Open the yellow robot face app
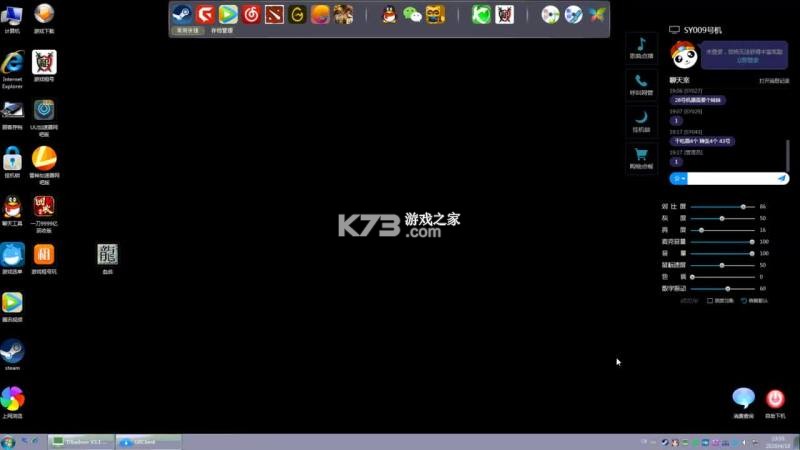The height and width of the screenshot is (450, 800). tap(435, 14)
